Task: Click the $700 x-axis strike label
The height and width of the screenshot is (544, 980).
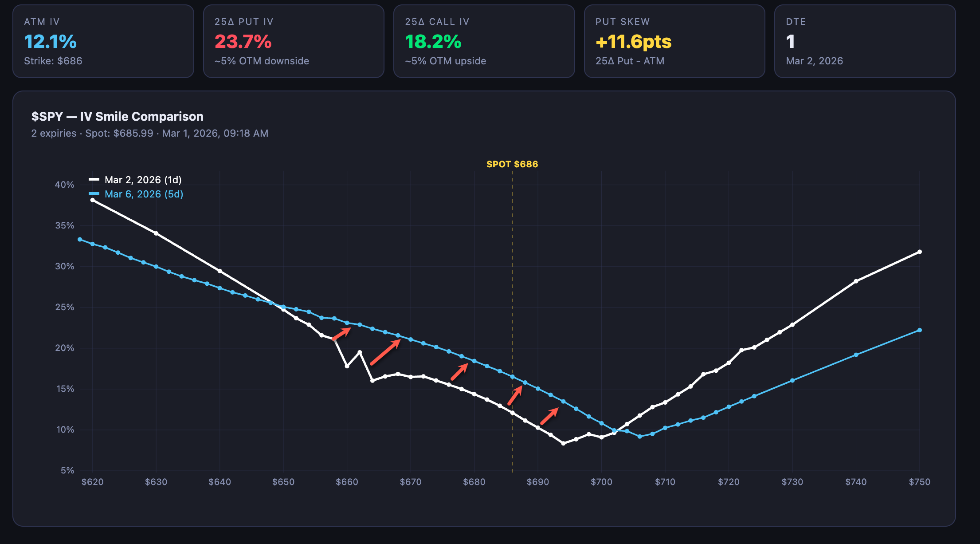Action: 601,482
